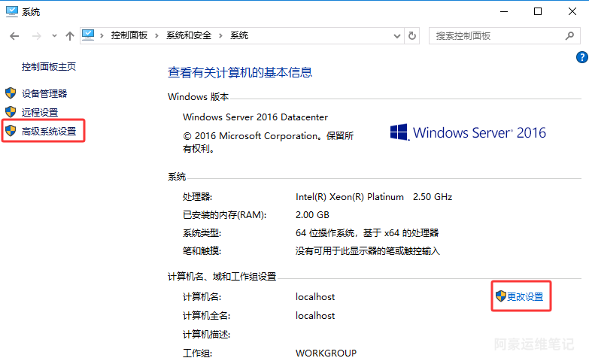Viewport: 589px width, 364px height.
Task: Click the localhost value next to 计算机全名
Action: click(315, 316)
